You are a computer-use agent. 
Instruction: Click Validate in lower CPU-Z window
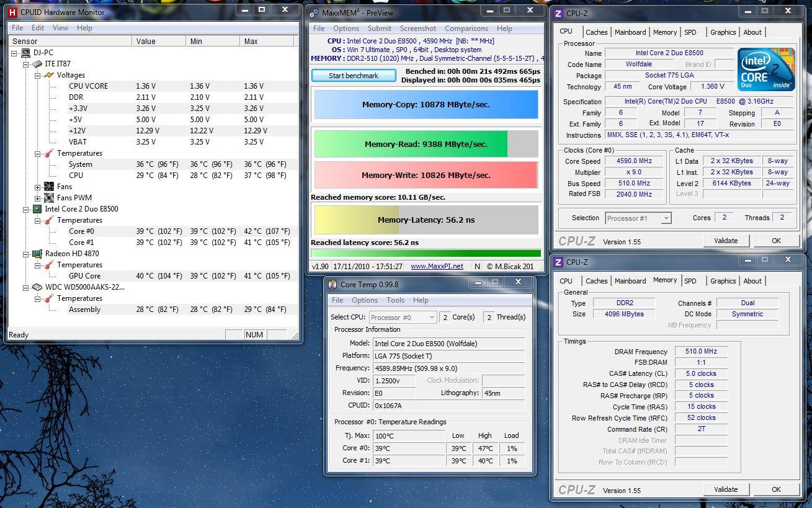(x=726, y=489)
